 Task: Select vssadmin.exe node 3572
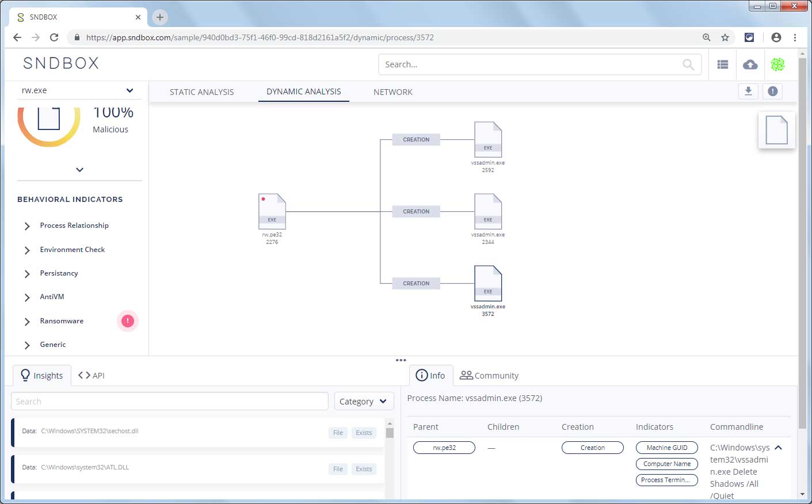(488, 284)
